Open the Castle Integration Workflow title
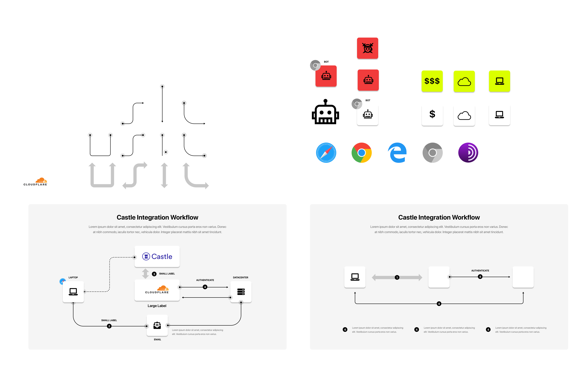This screenshot has height=368, width=588. point(158,218)
